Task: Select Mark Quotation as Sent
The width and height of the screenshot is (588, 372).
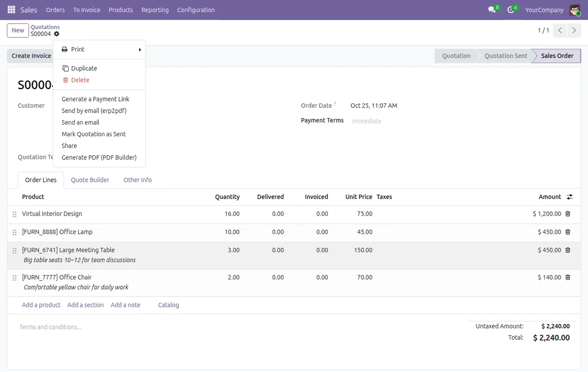Action: point(99,134)
